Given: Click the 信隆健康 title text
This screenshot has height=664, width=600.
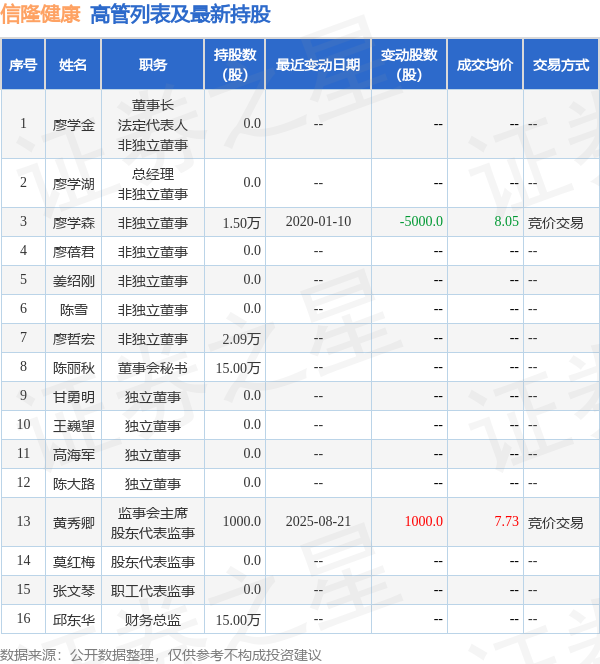Looking at the screenshot, I should pos(40,14).
